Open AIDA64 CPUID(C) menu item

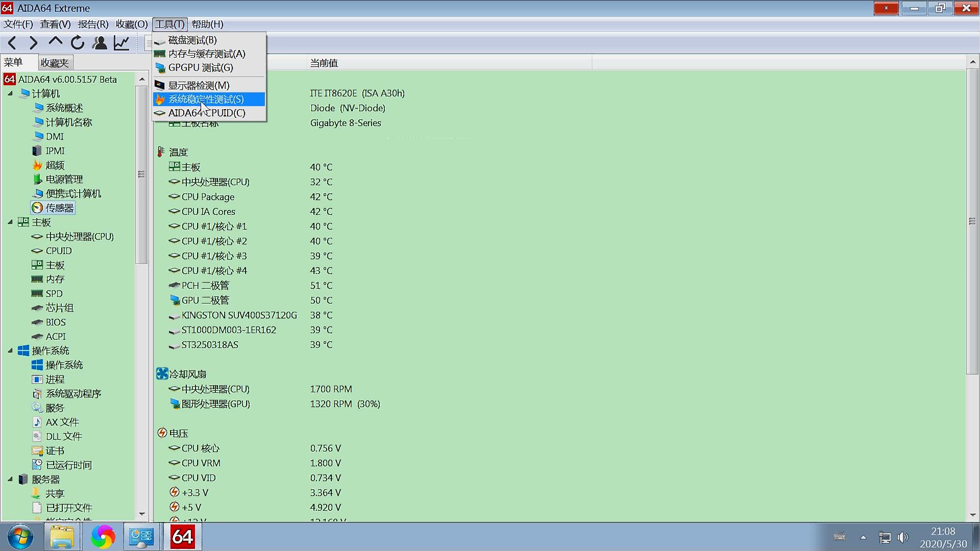pos(207,113)
